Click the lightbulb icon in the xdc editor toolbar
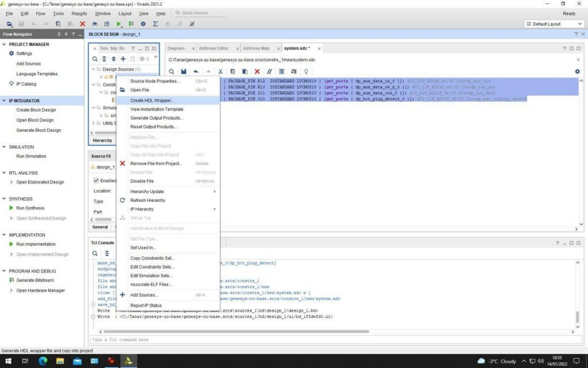588x368 pixels. 305,71
